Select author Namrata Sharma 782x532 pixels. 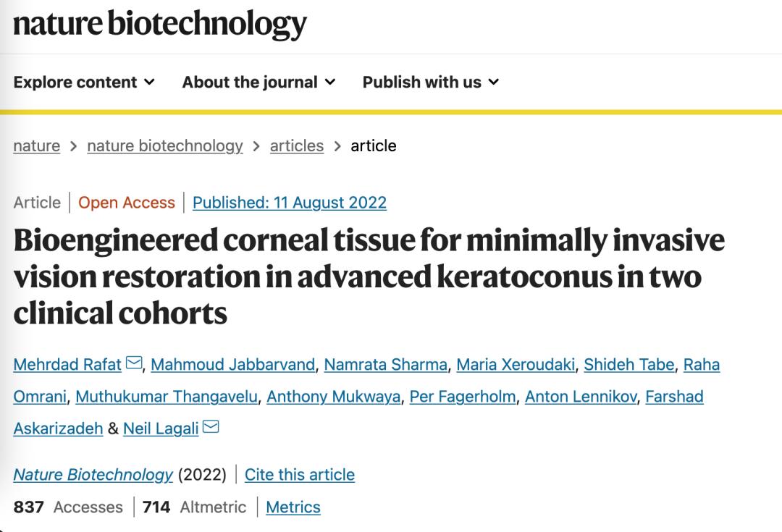tap(385, 365)
